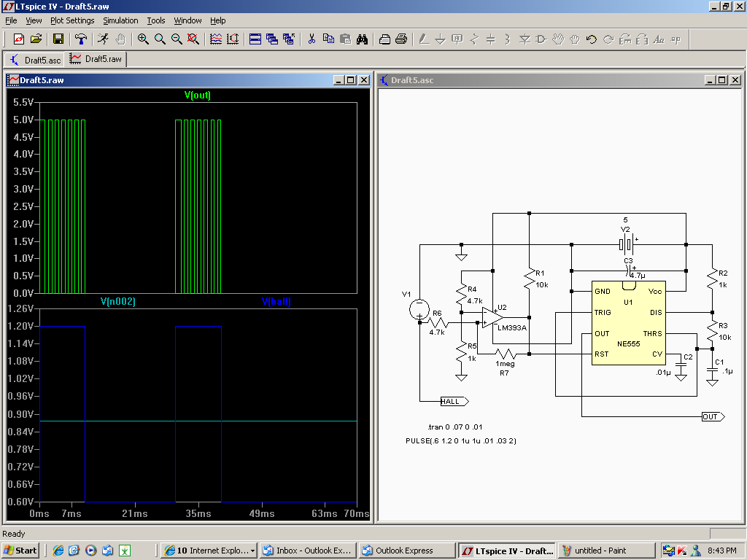This screenshot has width=747, height=560.
Task: Click the Find binoculars icon
Action: point(362,39)
